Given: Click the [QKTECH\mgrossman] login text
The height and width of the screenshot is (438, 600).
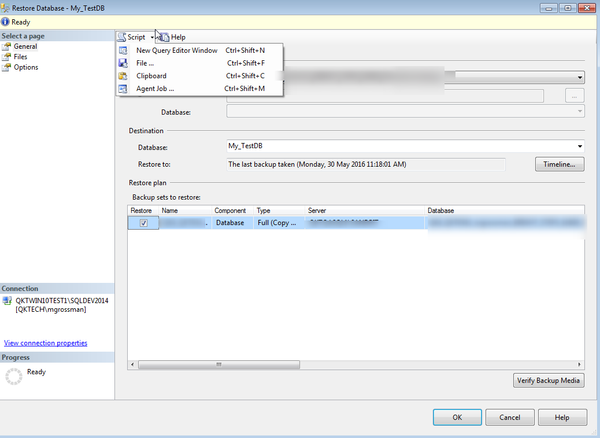Looking at the screenshot, I should point(51,309).
